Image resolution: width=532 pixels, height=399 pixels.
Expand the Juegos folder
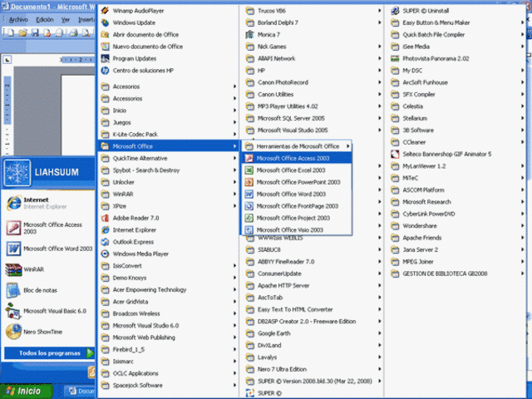(x=168, y=122)
